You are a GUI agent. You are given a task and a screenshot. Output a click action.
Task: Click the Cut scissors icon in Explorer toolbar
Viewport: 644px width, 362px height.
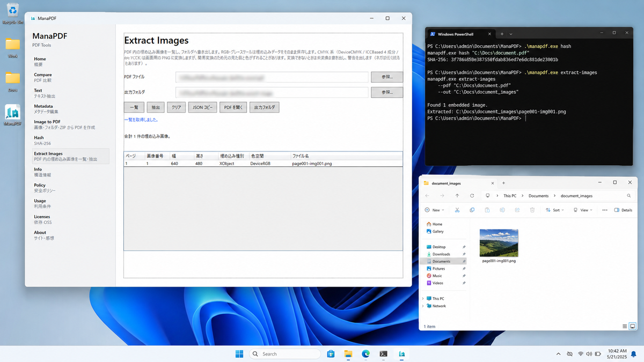(457, 210)
